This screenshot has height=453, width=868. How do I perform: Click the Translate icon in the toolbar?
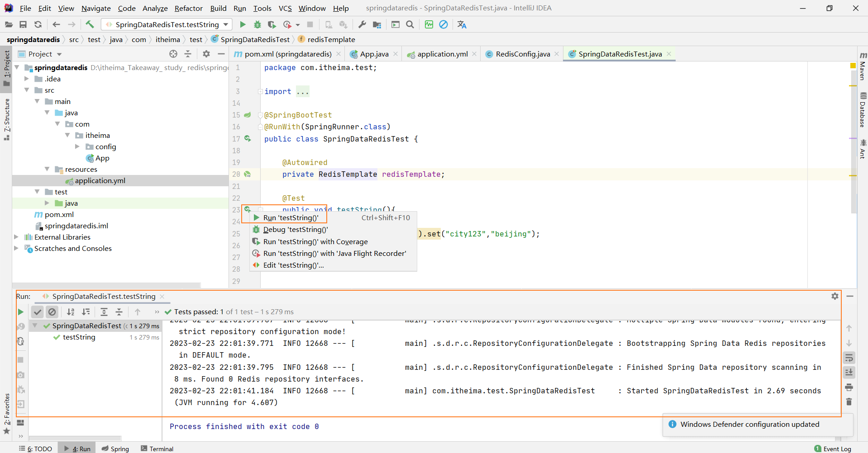pyautogui.click(x=462, y=24)
